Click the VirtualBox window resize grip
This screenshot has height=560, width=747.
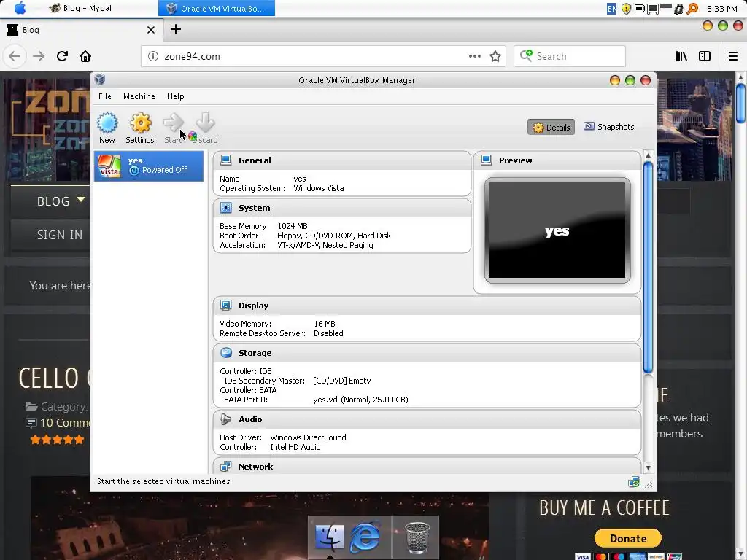[649, 484]
